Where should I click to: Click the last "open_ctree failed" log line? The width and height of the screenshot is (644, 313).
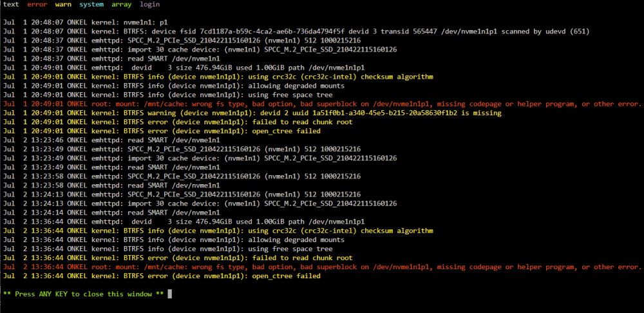tap(162, 276)
